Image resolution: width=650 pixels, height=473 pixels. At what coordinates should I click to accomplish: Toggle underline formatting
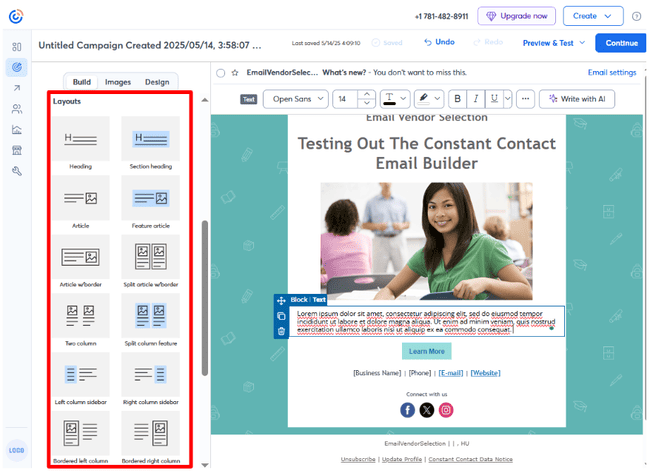point(494,99)
